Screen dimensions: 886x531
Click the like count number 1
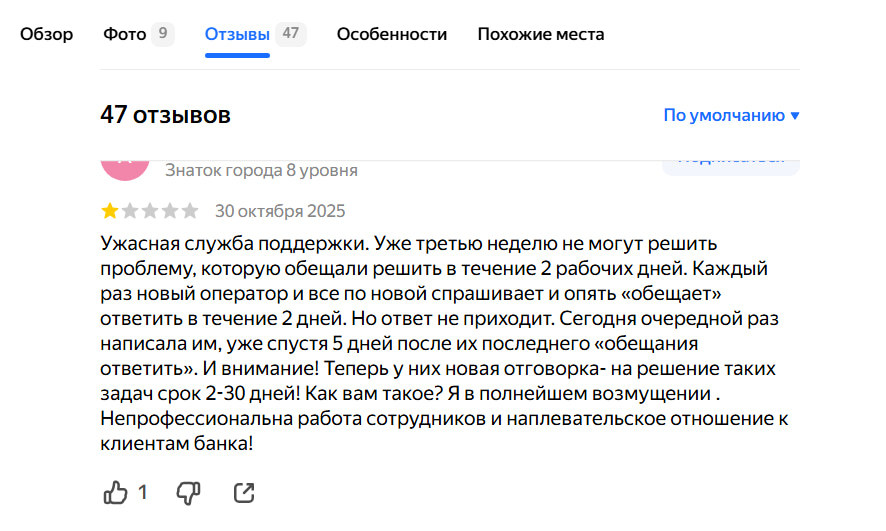point(143,492)
